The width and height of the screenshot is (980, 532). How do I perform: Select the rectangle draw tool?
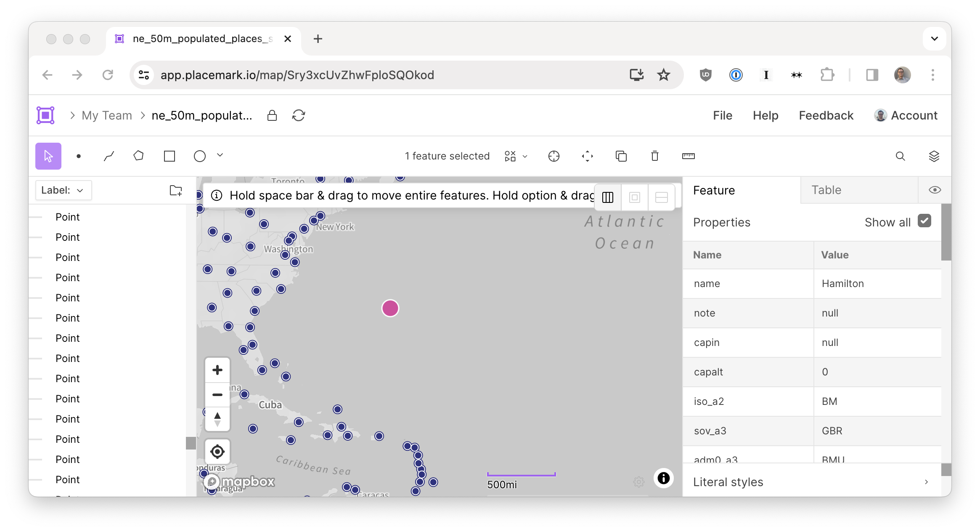pyautogui.click(x=170, y=155)
